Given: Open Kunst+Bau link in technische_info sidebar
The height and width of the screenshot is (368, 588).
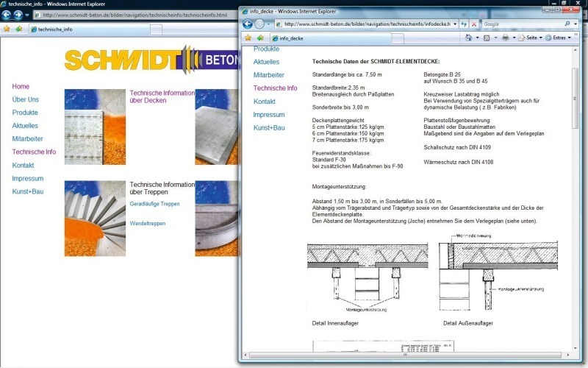Looking at the screenshot, I should (28, 191).
